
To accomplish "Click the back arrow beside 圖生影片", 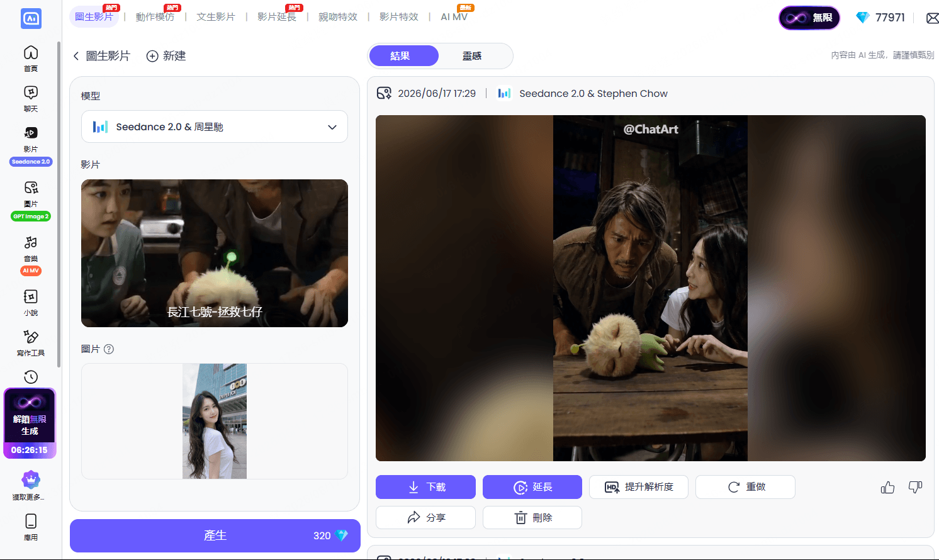I will (x=76, y=56).
